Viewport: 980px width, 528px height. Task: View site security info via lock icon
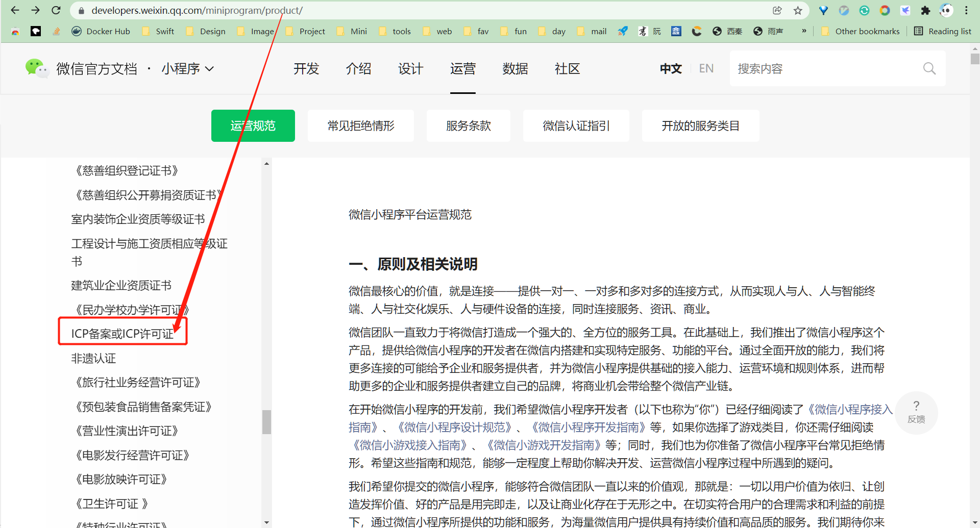[x=81, y=10]
